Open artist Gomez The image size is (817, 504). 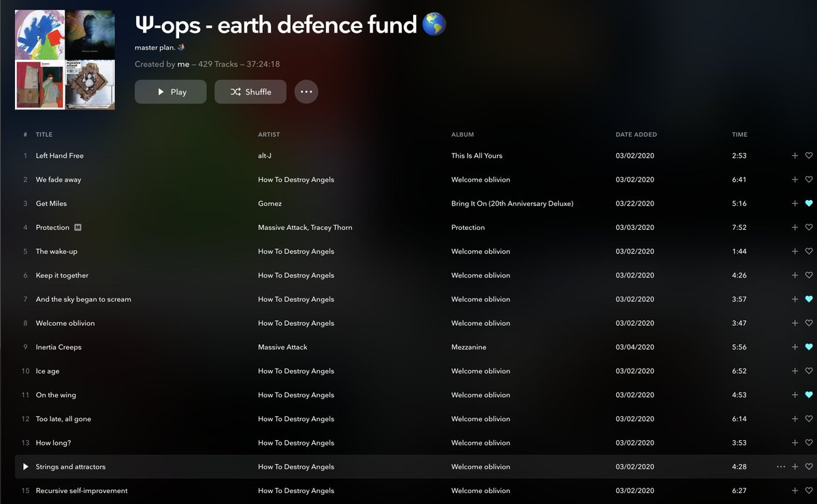pos(270,203)
